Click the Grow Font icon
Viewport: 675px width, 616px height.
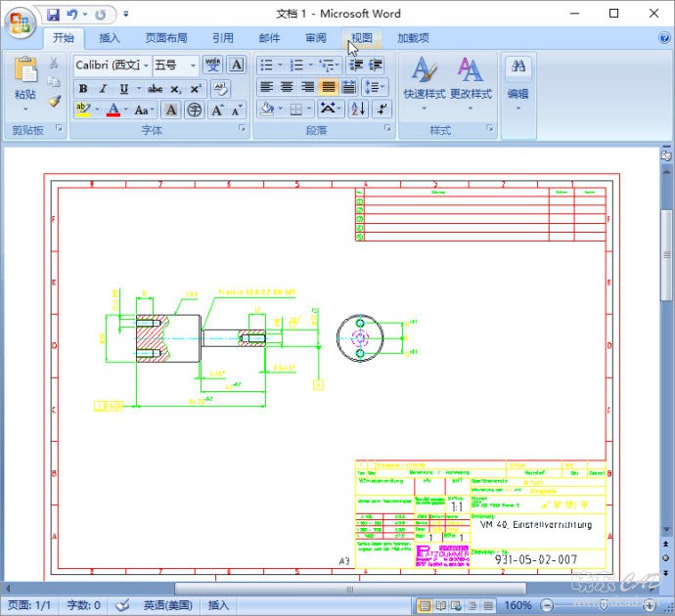click(x=218, y=110)
